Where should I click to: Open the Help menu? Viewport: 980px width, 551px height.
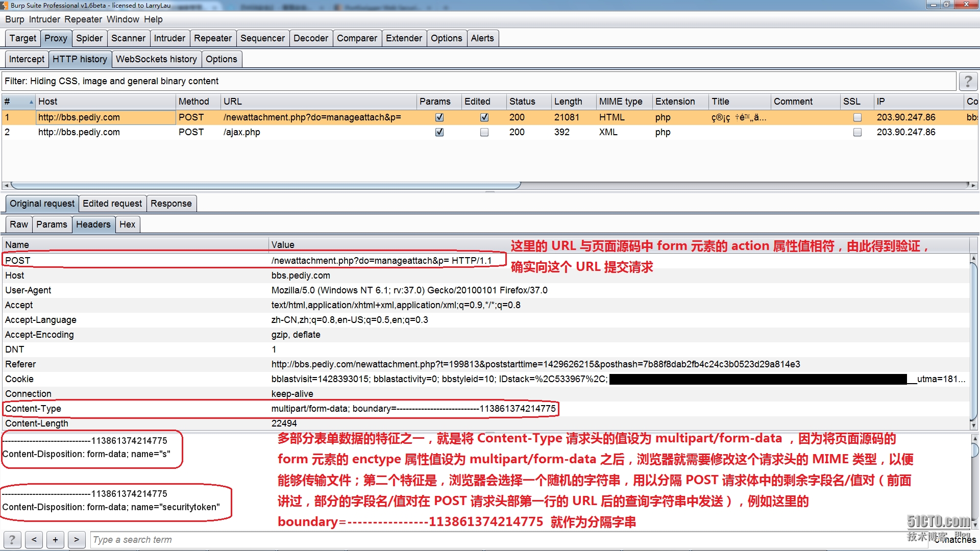pyautogui.click(x=153, y=19)
